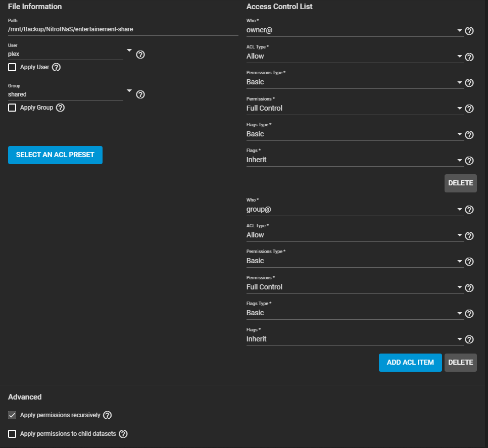Click help icon beside User dropdown
Screen dimensions: 488x448
(x=140, y=55)
